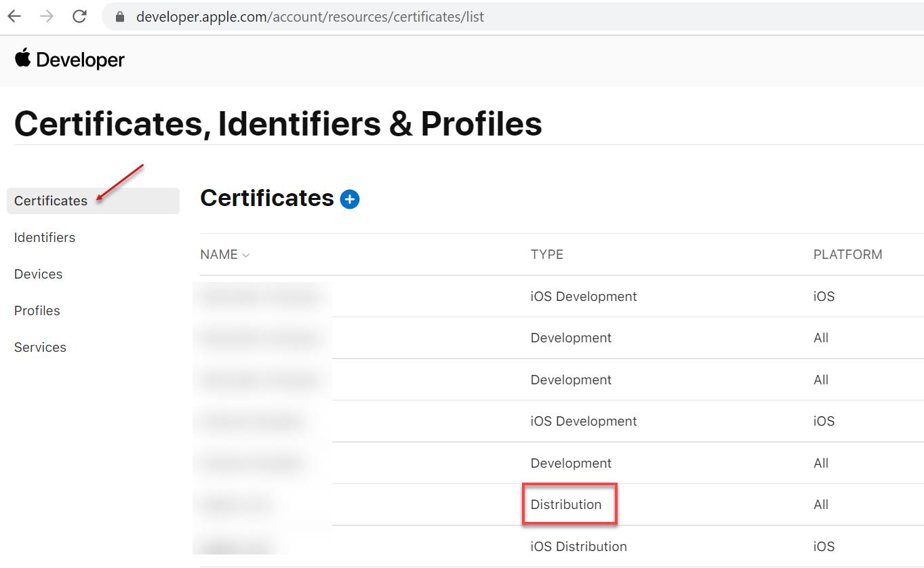Click the PLATFORM column header
This screenshot has width=924, height=568.
click(x=848, y=255)
